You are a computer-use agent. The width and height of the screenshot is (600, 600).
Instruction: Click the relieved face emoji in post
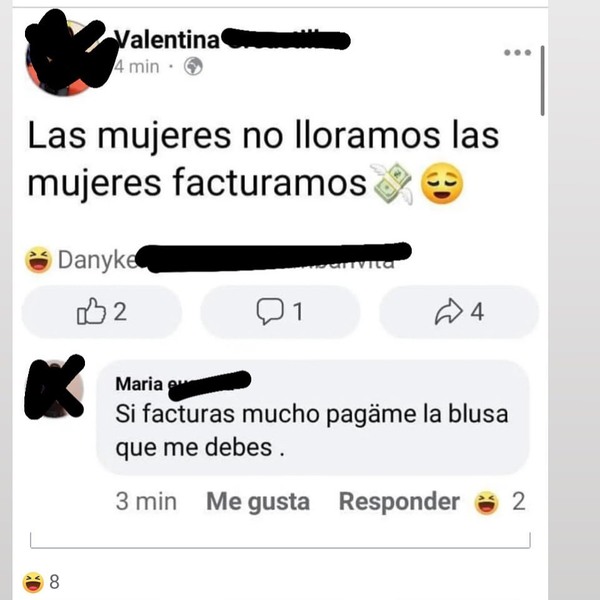[x=442, y=183]
